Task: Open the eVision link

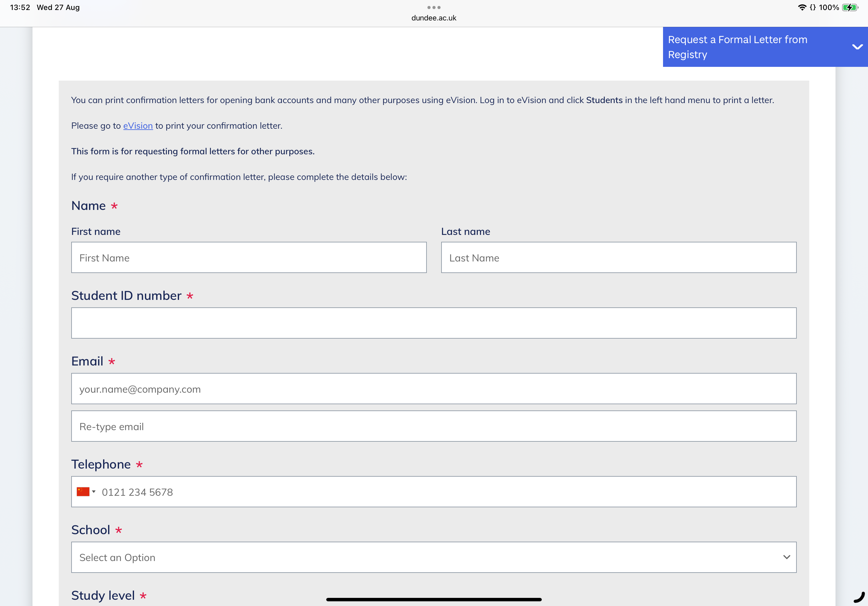Action: [x=137, y=126]
